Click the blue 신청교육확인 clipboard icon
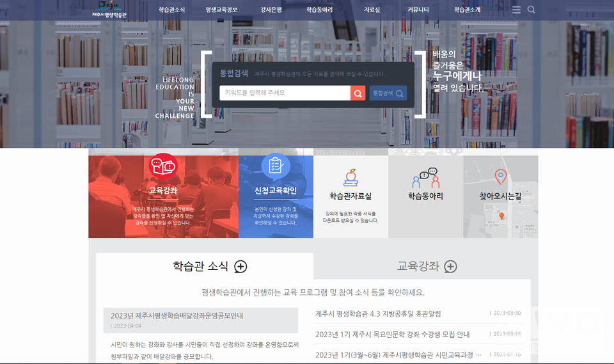This screenshot has width=614, height=364. point(276,166)
